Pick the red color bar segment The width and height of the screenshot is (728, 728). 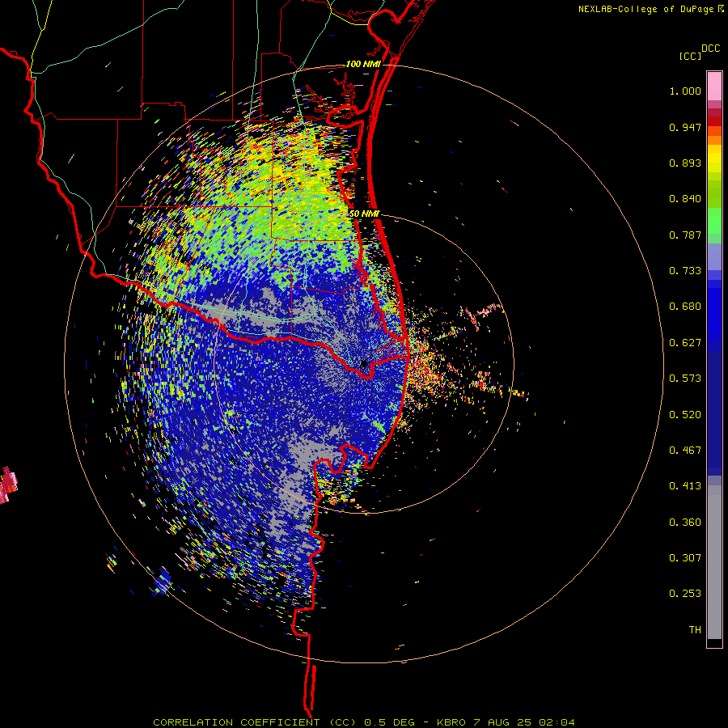pyautogui.click(x=714, y=121)
